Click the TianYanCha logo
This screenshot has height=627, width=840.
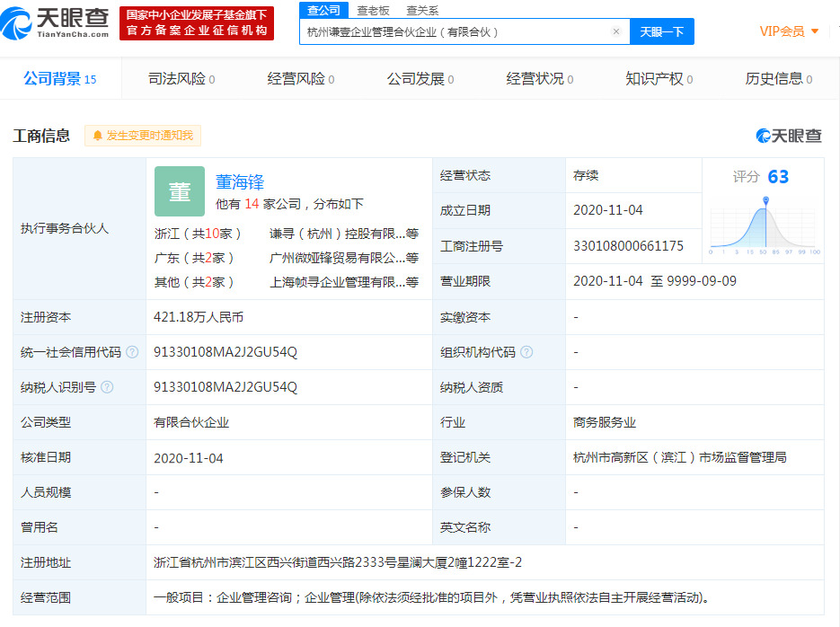[x=55, y=22]
